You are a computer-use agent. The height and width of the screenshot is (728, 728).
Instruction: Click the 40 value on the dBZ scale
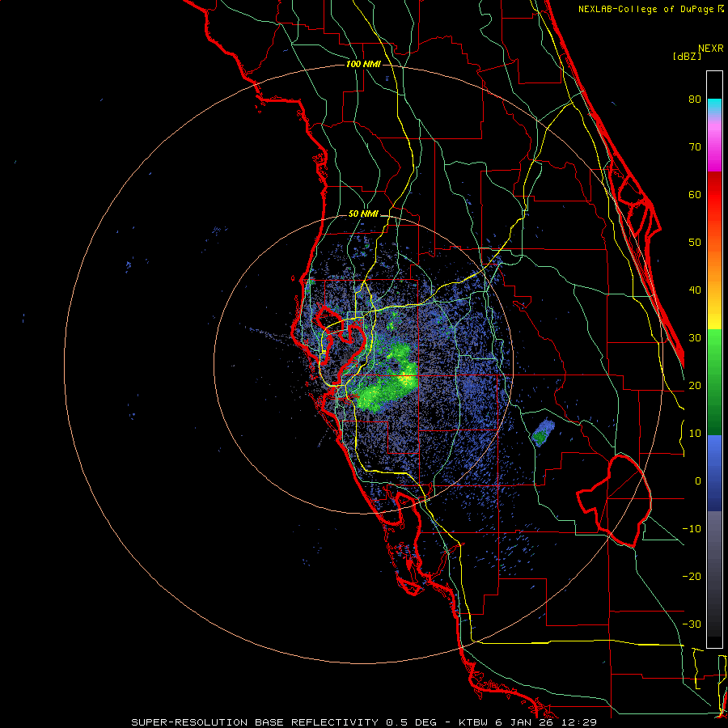[x=695, y=290]
